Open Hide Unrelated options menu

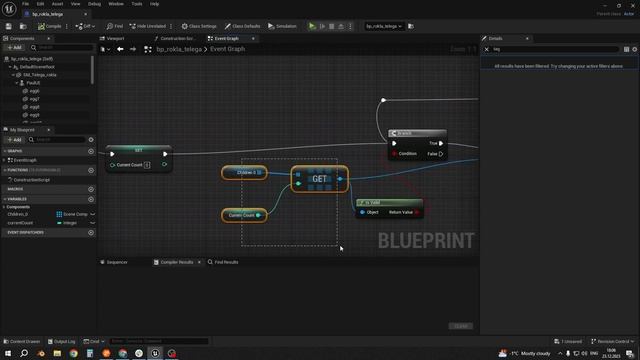click(171, 26)
